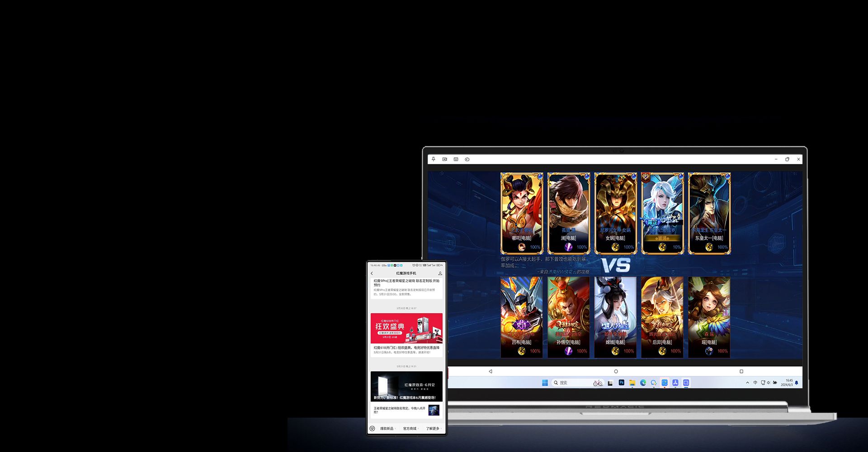Click the 10% loading progress on 玻璃 card
The image size is (868, 452).
(677, 247)
